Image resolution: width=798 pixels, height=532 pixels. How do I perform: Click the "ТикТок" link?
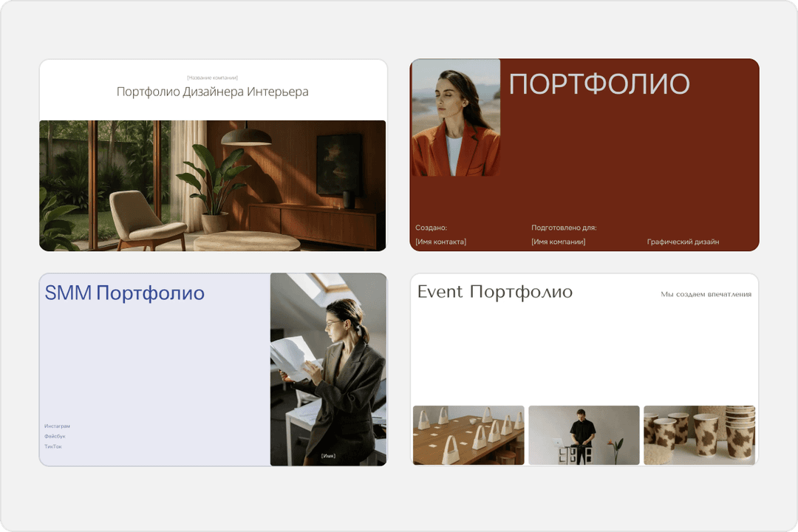tap(53, 446)
